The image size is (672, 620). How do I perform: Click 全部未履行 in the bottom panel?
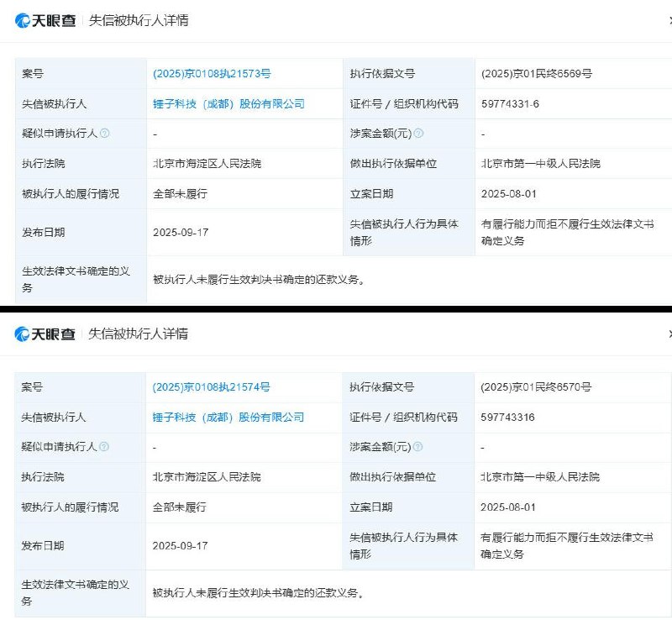click(179, 507)
